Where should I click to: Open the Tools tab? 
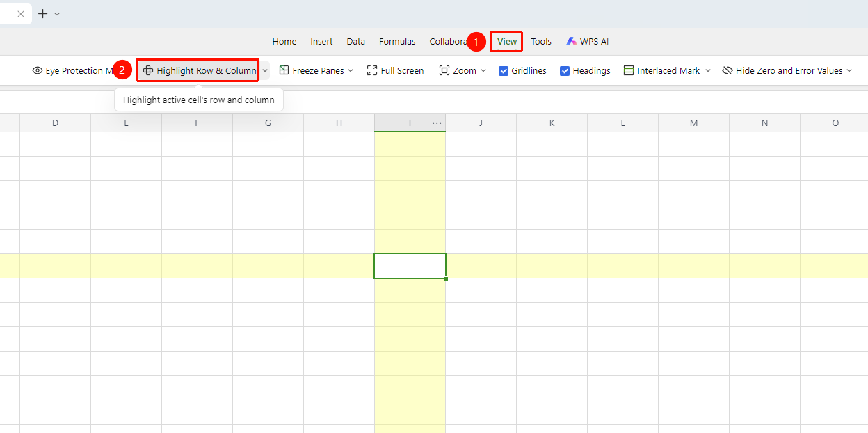coord(541,41)
